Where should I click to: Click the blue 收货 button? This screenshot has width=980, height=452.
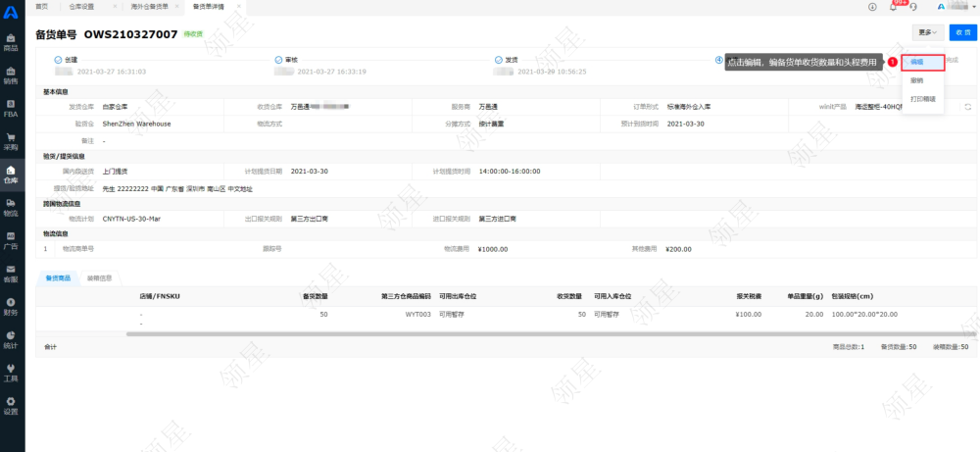pyautogui.click(x=962, y=32)
